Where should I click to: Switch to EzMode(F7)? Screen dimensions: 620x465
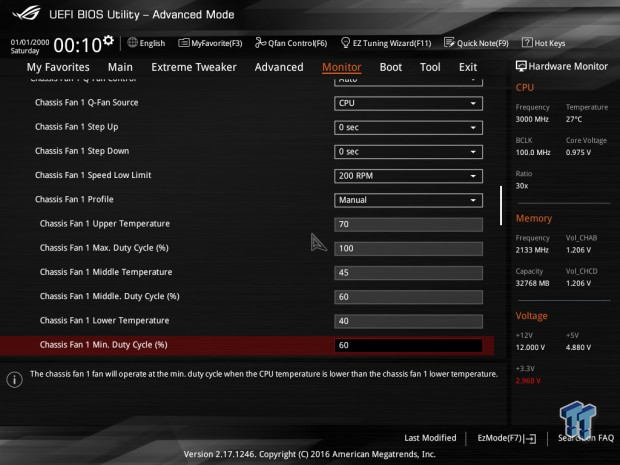click(507, 438)
